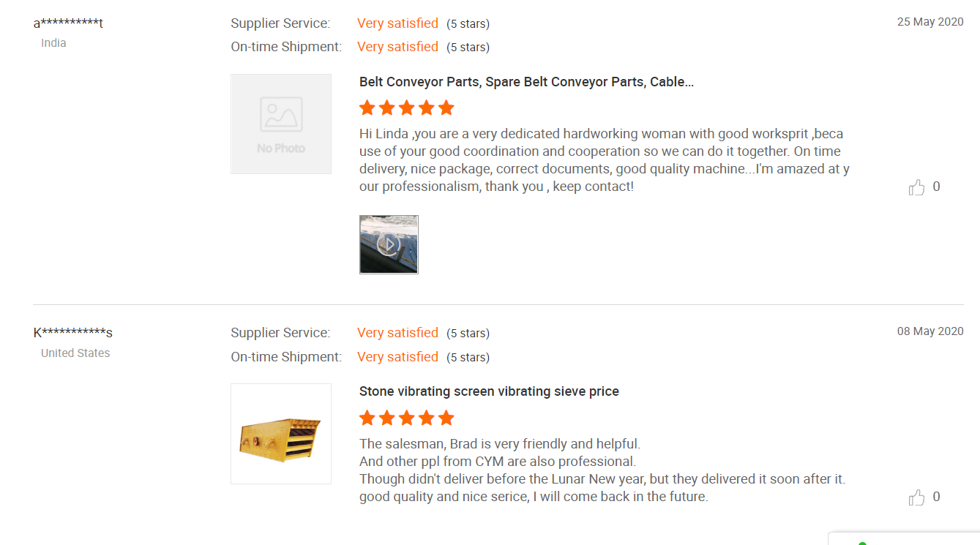Click the 25 May 2020 review date
The image size is (980, 545).
930,22
